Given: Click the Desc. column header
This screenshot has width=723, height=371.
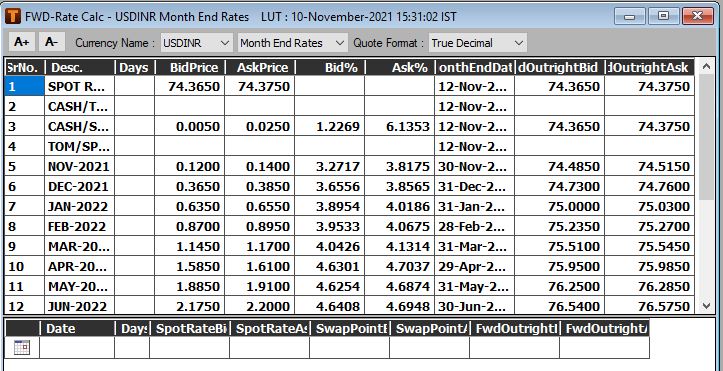Looking at the screenshot, I should tap(80, 68).
